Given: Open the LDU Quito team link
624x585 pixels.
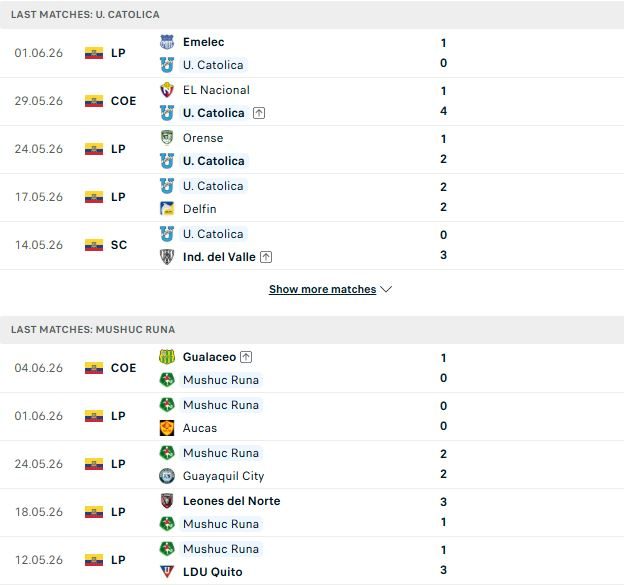Looking at the screenshot, I should click(213, 572).
